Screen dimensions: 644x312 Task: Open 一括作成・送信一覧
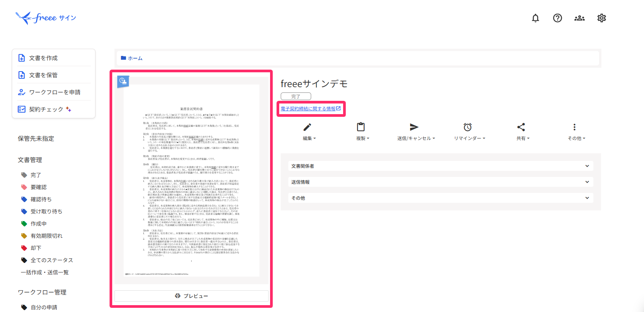click(45, 272)
